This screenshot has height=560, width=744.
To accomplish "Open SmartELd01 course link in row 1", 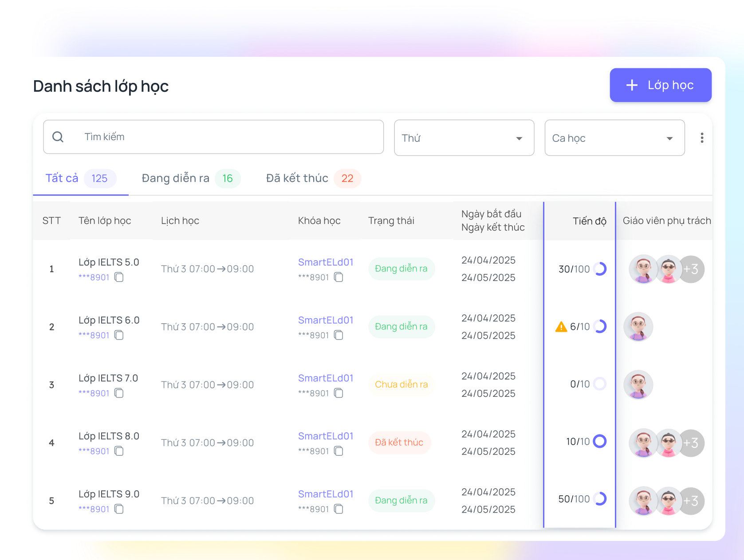I will coord(325,262).
